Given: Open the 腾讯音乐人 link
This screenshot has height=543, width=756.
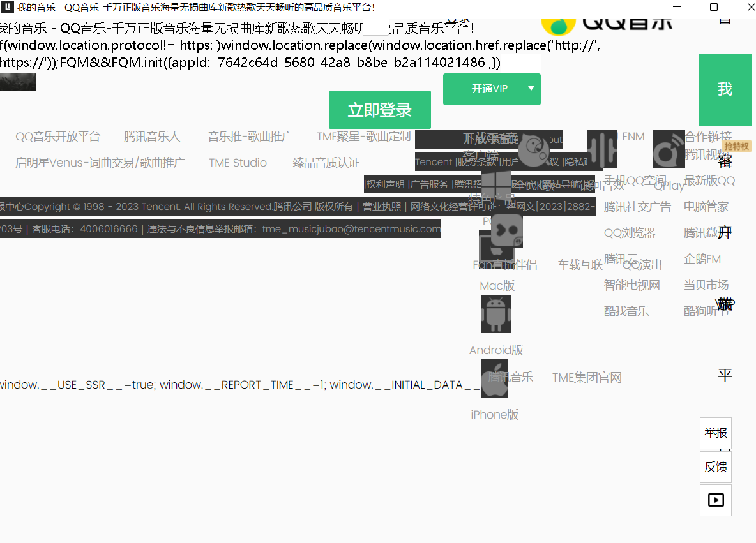Looking at the screenshot, I should coord(152,137).
